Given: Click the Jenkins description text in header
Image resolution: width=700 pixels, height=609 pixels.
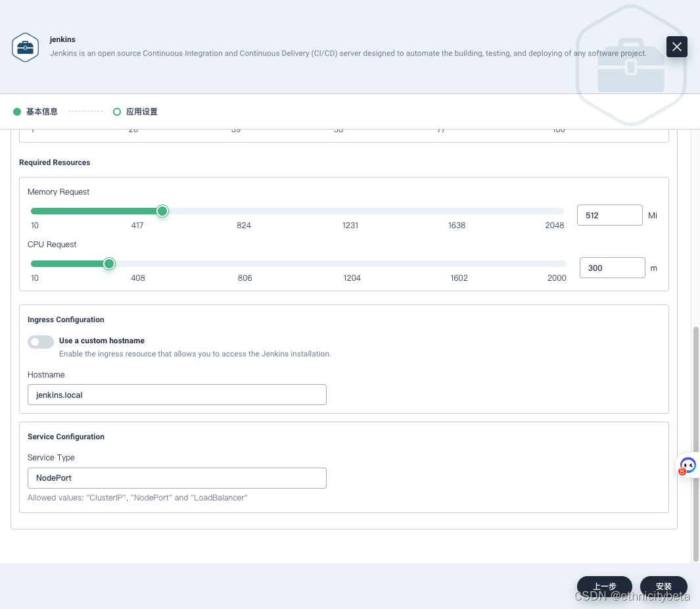Looking at the screenshot, I should (x=348, y=54).
